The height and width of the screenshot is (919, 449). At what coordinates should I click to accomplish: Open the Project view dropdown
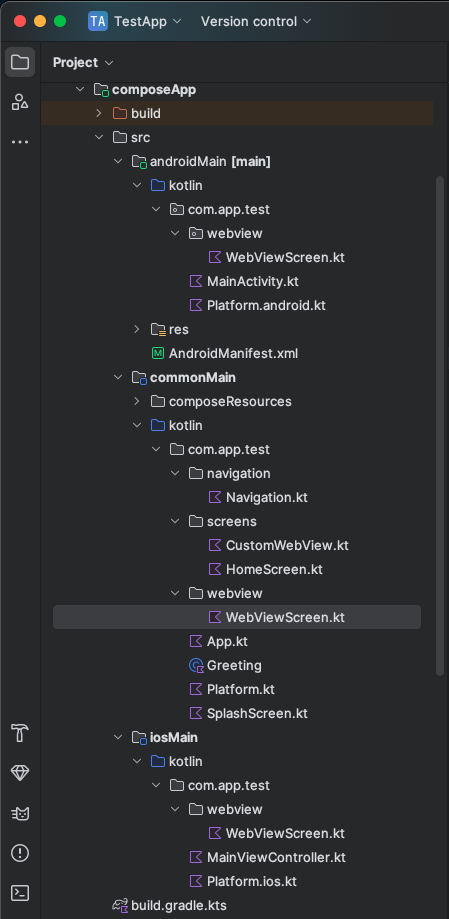83,62
